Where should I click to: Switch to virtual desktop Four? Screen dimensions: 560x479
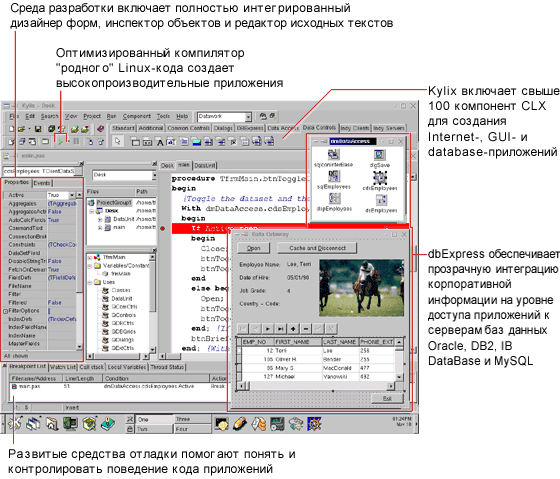[x=192, y=429]
